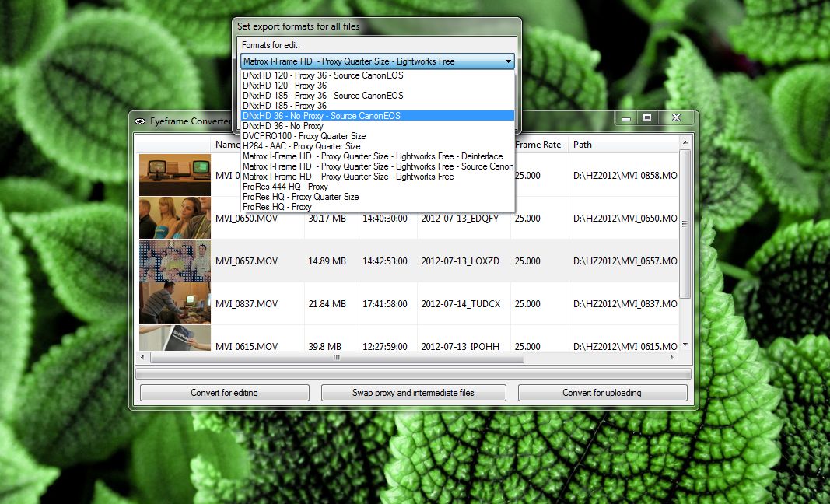The width and height of the screenshot is (830, 504).
Task: Select file name MVI_0837.MOV
Action: [247, 304]
